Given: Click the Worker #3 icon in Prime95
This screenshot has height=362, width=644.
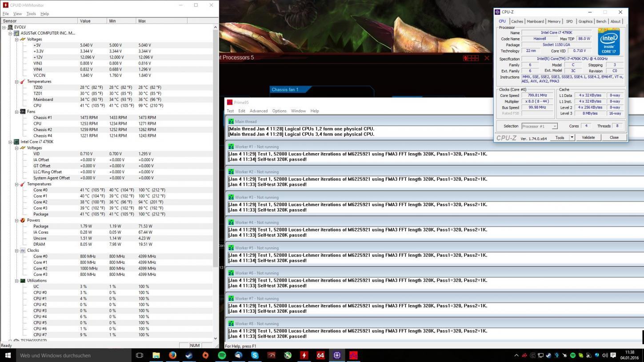Looking at the screenshot, I should (x=231, y=197).
